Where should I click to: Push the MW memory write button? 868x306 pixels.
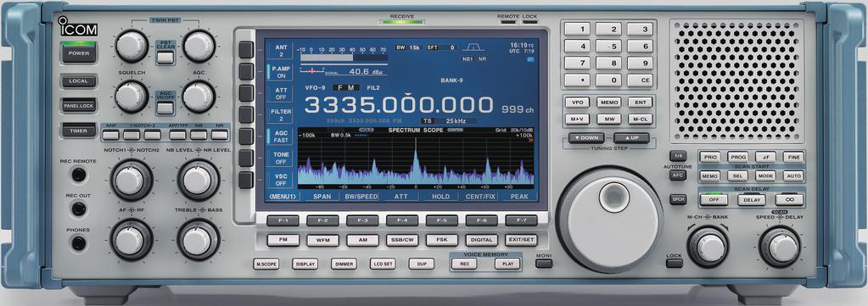(609, 120)
